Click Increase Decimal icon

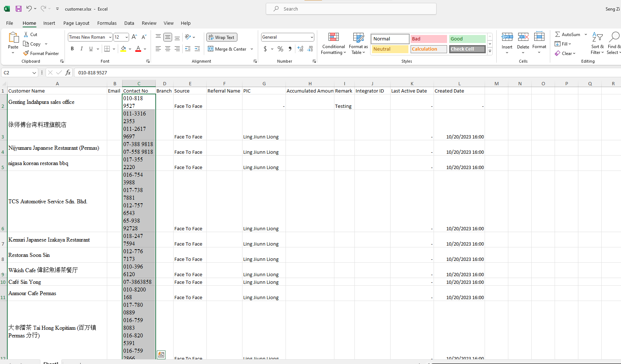click(x=300, y=49)
